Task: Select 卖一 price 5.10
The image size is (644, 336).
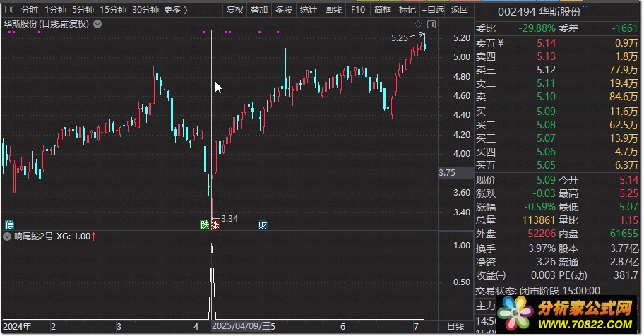Action: coord(547,97)
